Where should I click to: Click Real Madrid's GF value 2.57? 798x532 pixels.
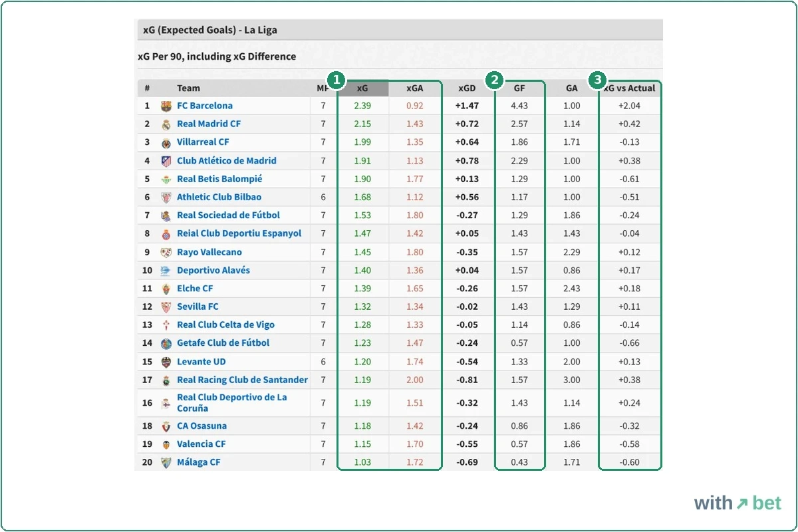pos(519,124)
